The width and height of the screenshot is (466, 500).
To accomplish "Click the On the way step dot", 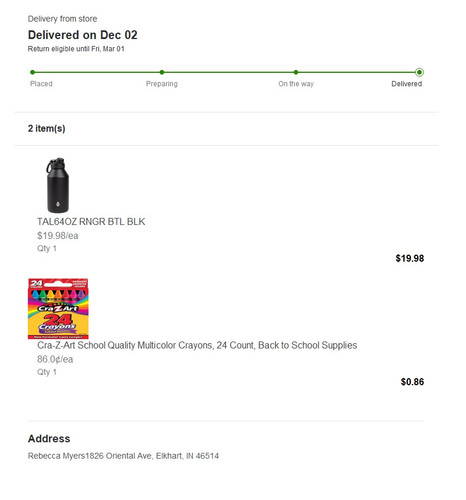I will (296, 72).
